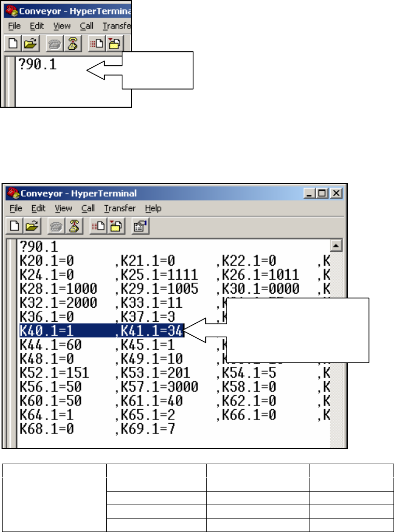Screen dimensions: 394x532
Task: Close the full HyperTerminal window
Action: [336, 193]
